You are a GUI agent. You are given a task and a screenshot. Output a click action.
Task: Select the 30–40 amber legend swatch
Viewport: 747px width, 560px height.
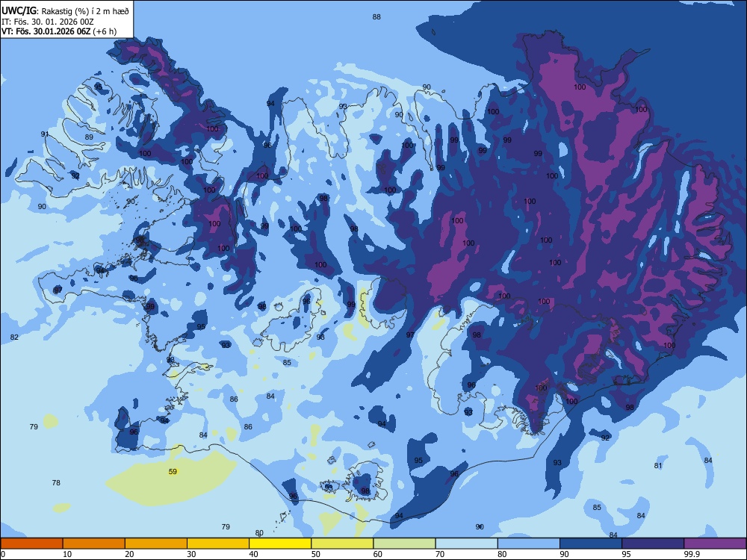[x=218, y=544]
